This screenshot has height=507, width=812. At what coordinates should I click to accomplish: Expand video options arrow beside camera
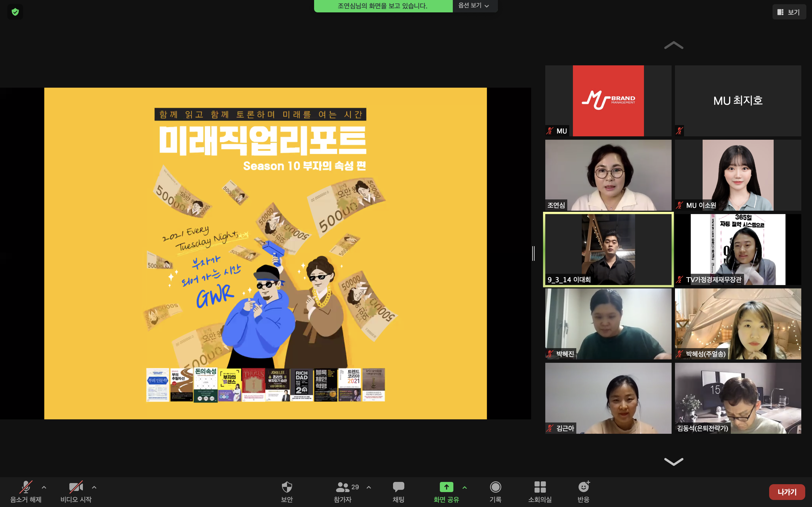(94, 487)
